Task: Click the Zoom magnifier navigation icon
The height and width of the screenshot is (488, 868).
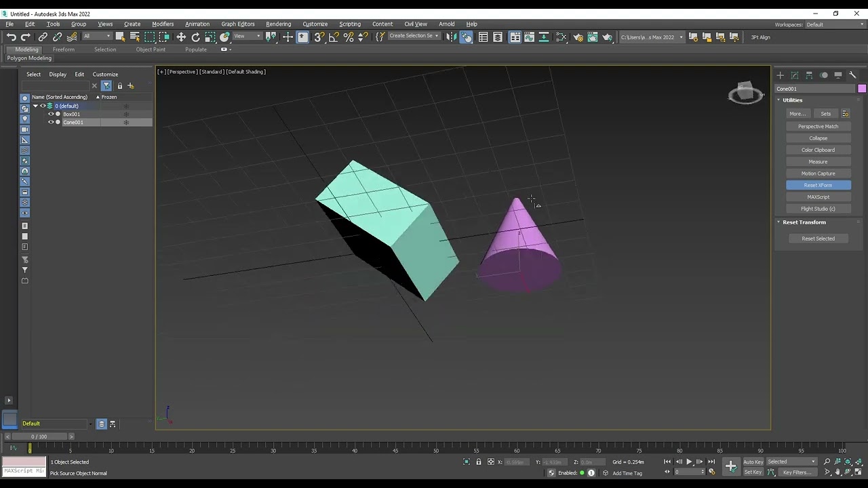Action: pos(827,462)
